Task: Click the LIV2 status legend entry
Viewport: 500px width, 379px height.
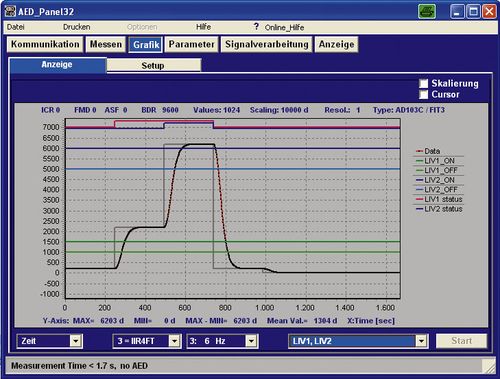Action: [x=439, y=209]
